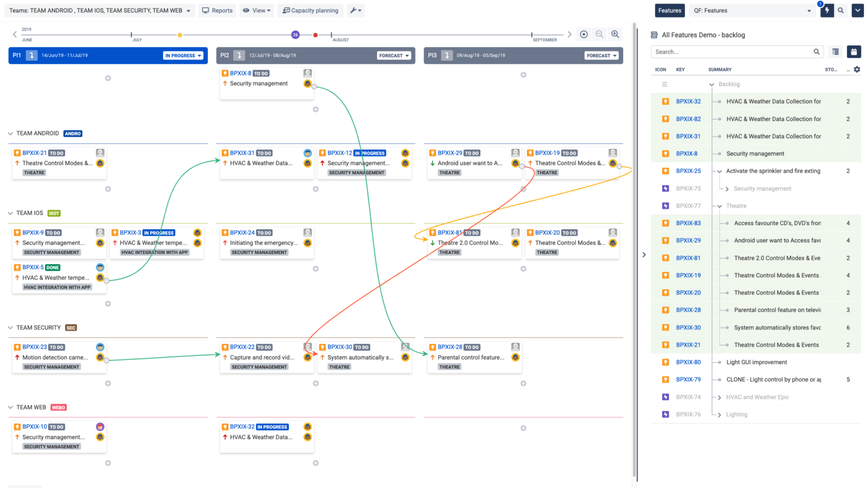Image resolution: width=868 pixels, height=488 pixels.
Task: Switch the backlog to calendar view
Action: 854,51
